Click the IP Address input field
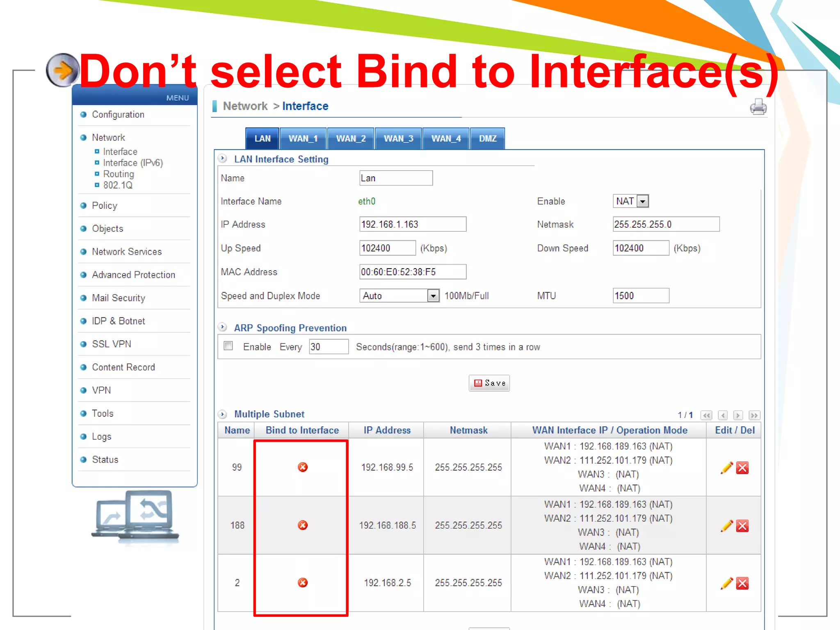 [412, 224]
